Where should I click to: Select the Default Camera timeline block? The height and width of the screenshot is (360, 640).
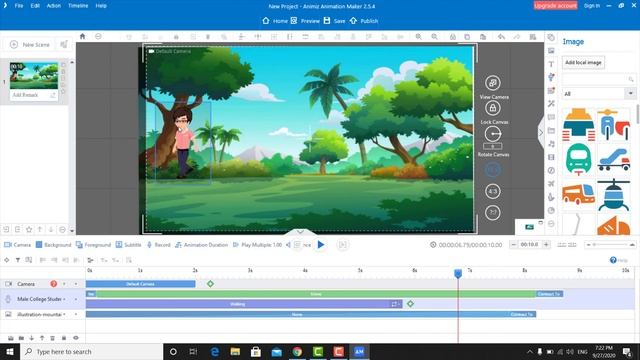140,284
